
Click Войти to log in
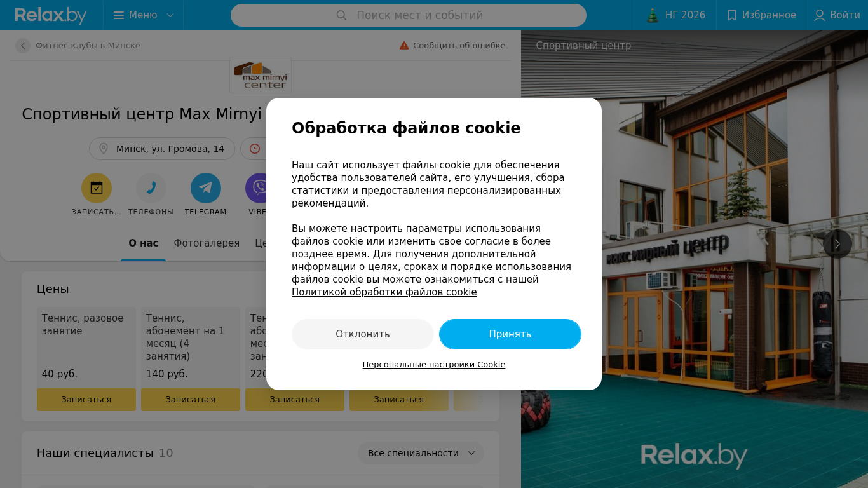837,15
